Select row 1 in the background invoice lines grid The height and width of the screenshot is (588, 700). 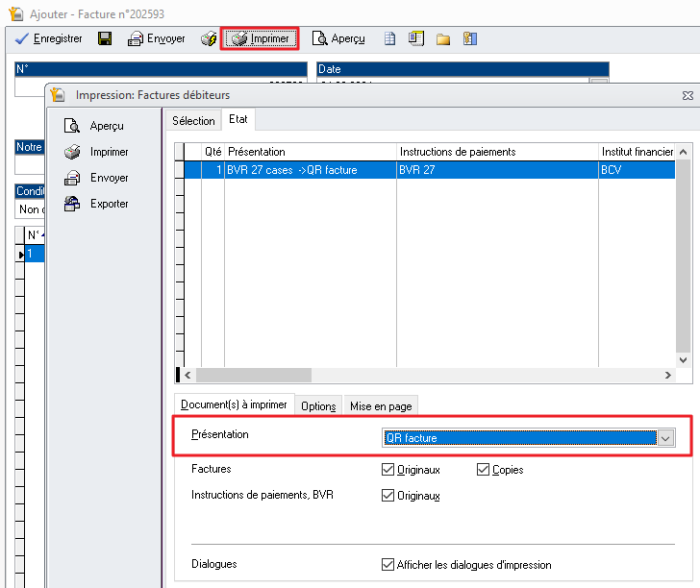[34, 254]
